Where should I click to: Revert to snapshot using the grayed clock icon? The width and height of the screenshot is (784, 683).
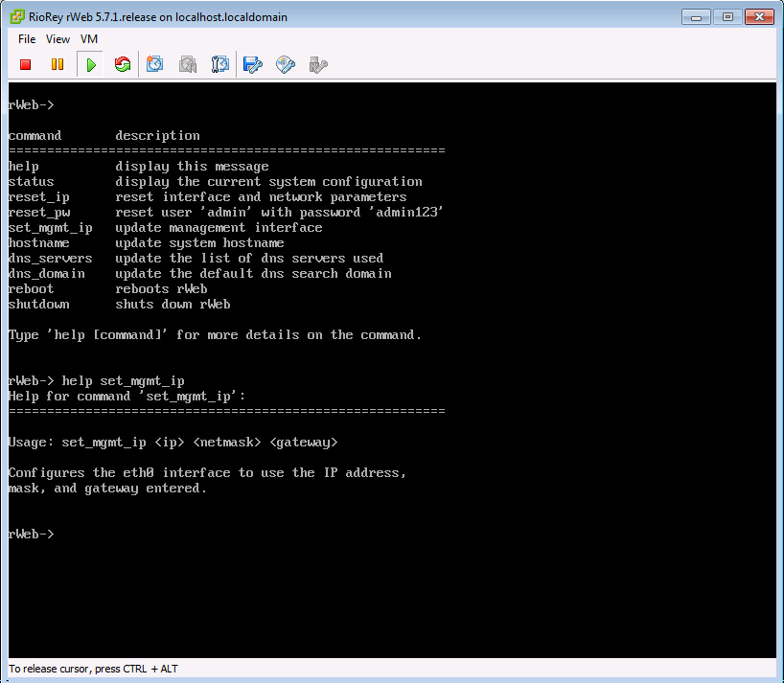(x=188, y=64)
